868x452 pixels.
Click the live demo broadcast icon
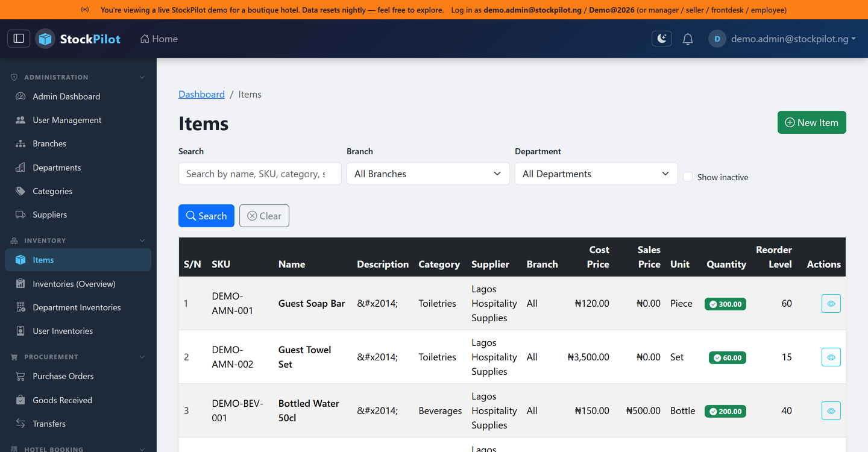[85, 10]
